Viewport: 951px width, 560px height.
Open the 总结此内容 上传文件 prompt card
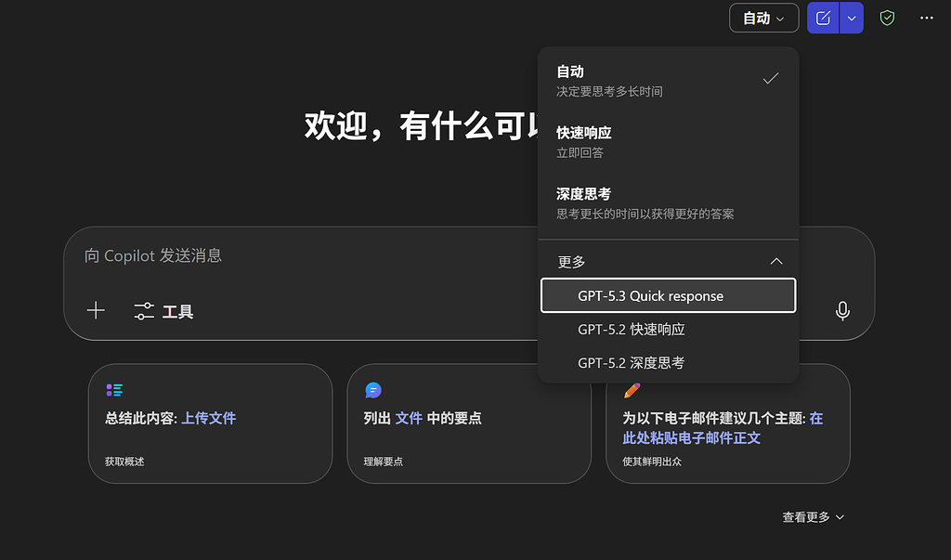(211, 423)
